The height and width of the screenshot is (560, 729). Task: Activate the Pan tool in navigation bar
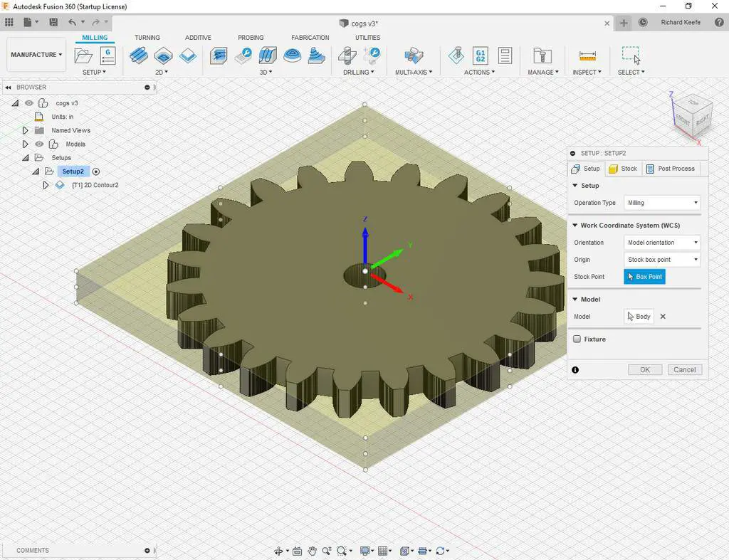point(312,550)
